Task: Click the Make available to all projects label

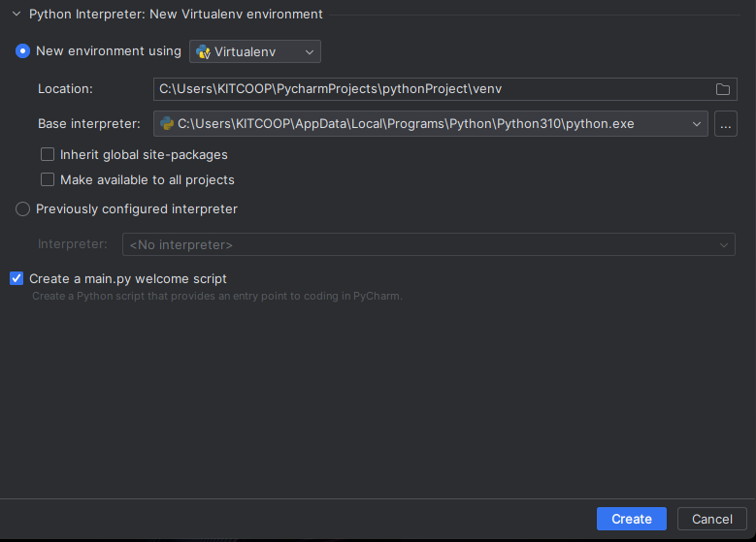Action: [x=148, y=179]
